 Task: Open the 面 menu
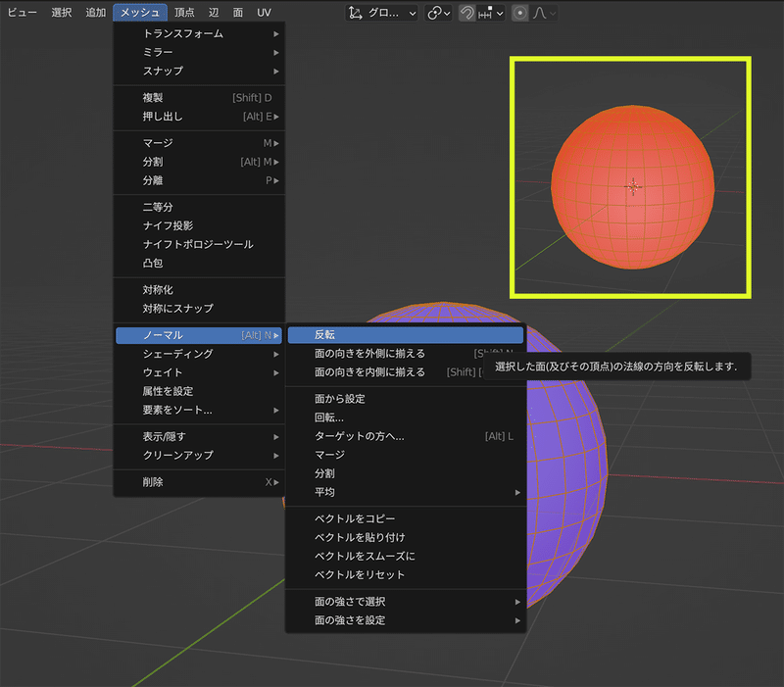point(238,13)
